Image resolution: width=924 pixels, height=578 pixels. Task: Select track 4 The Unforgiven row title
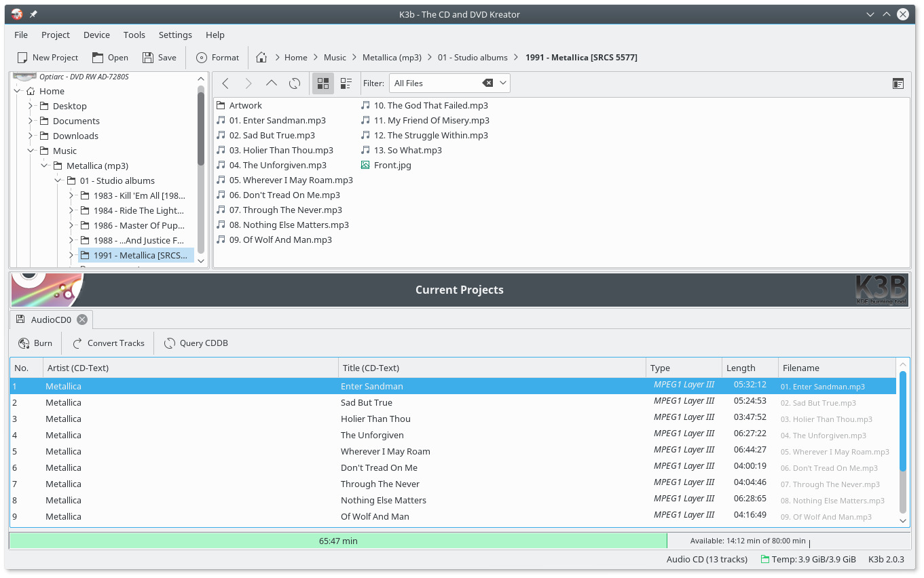coord(372,435)
